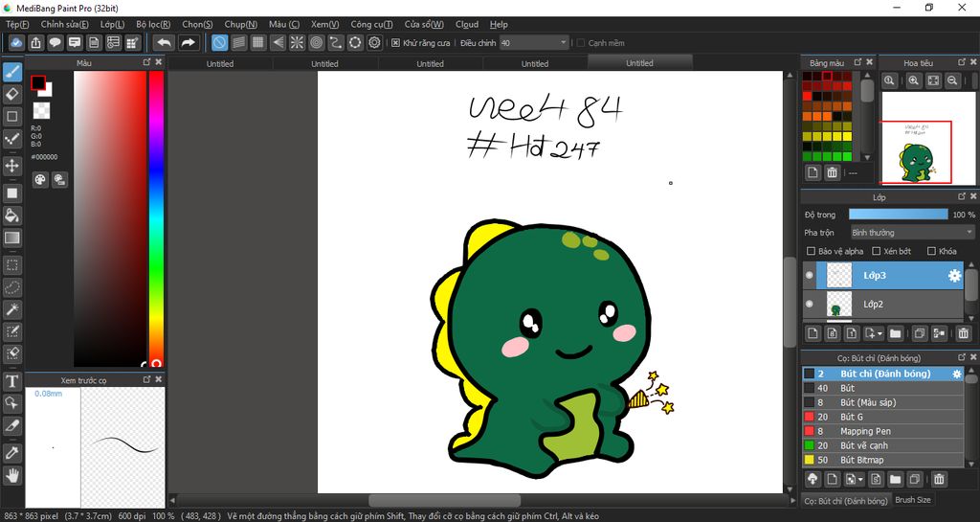Select the Bút Bitmap brush
Viewport: 980px width, 522px height.
click(x=883, y=460)
